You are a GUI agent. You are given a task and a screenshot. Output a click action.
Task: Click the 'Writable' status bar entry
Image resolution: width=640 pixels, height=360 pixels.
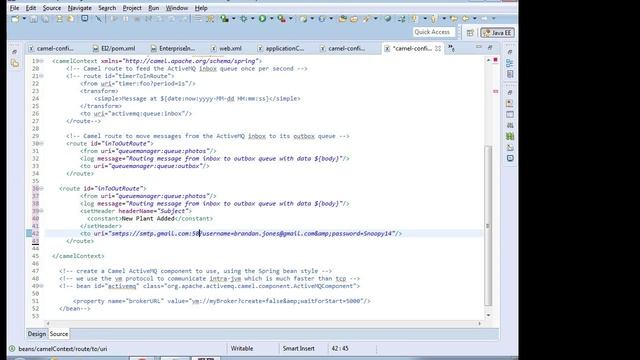(242, 349)
